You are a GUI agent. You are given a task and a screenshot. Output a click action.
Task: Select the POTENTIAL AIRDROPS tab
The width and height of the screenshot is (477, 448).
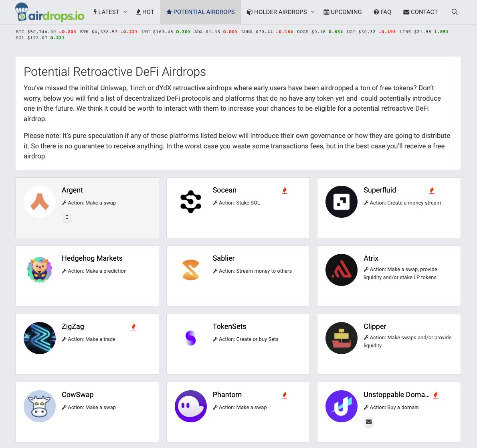click(200, 12)
